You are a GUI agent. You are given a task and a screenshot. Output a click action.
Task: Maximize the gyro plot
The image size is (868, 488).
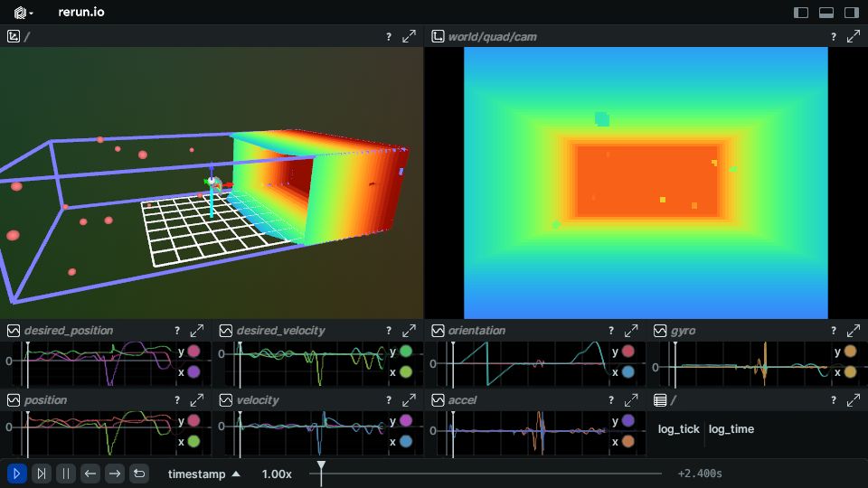point(854,331)
